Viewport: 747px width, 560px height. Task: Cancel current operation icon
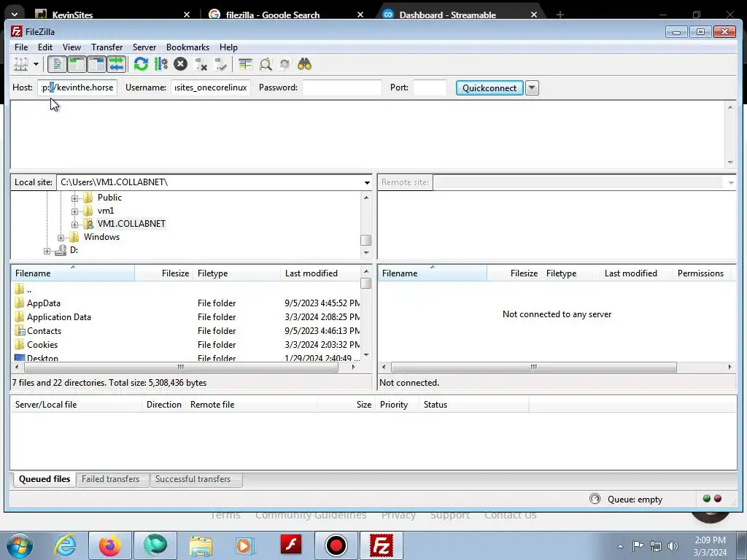181,64
